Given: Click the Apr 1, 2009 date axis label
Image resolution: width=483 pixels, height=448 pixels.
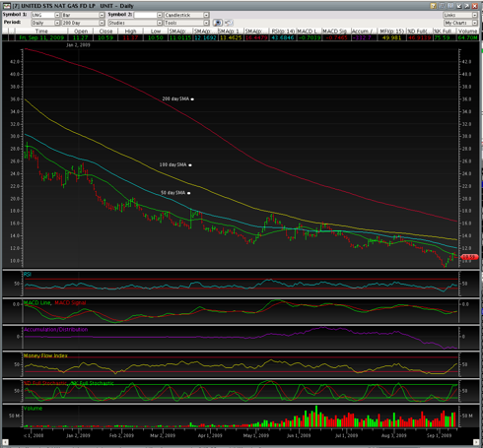Looking at the screenshot, I should [x=210, y=435].
